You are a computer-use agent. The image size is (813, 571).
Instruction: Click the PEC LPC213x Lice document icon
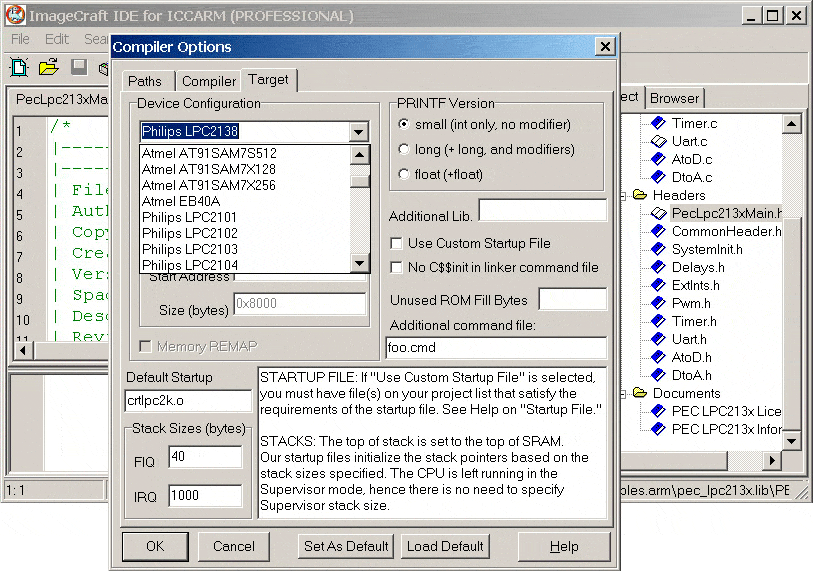(658, 411)
